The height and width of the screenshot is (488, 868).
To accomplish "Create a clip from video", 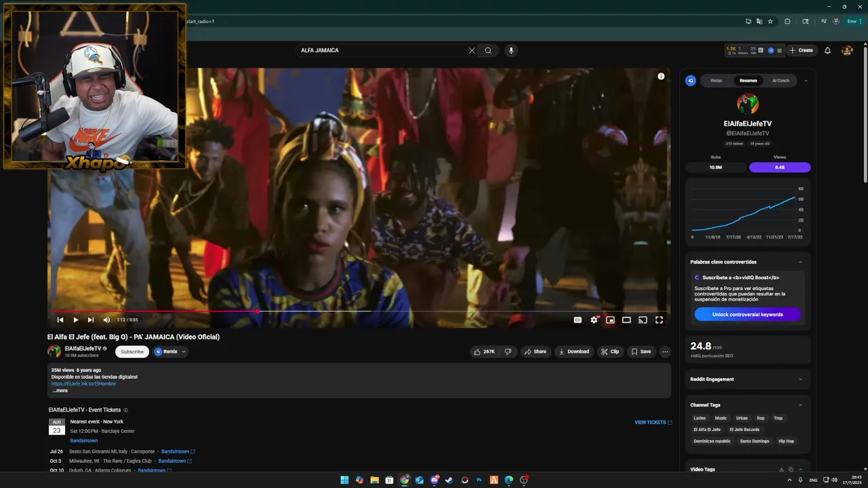I will pos(610,352).
